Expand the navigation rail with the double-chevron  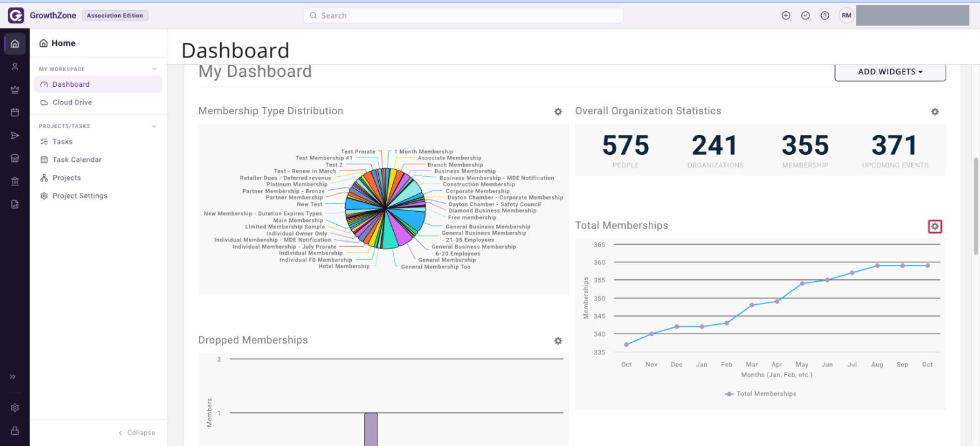pyautogui.click(x=12, y=377)
